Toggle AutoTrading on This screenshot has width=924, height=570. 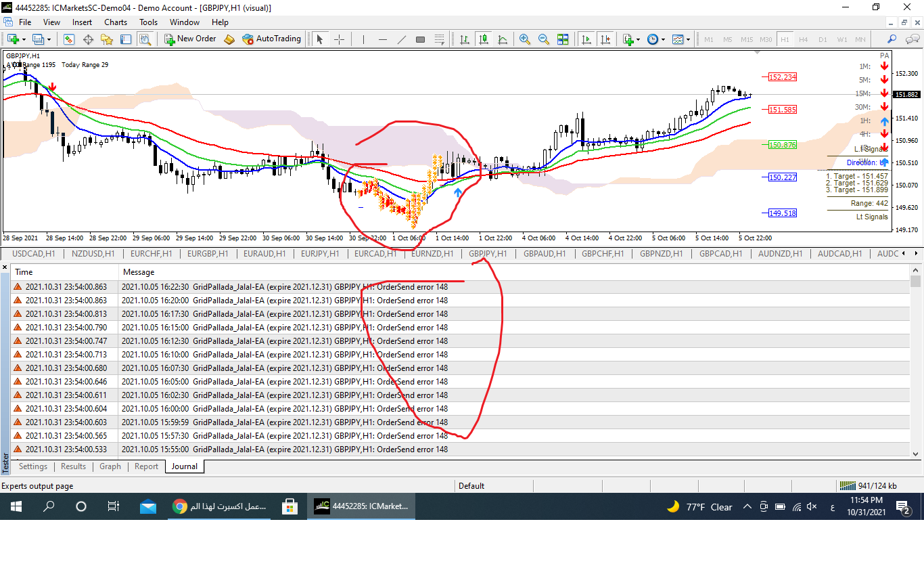pos(271,39)
